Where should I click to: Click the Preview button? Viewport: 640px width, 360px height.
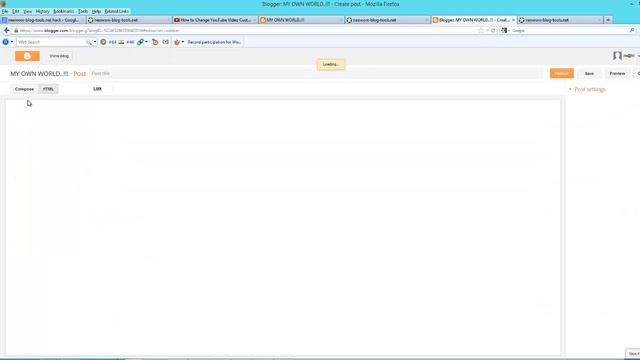point(617,73)
